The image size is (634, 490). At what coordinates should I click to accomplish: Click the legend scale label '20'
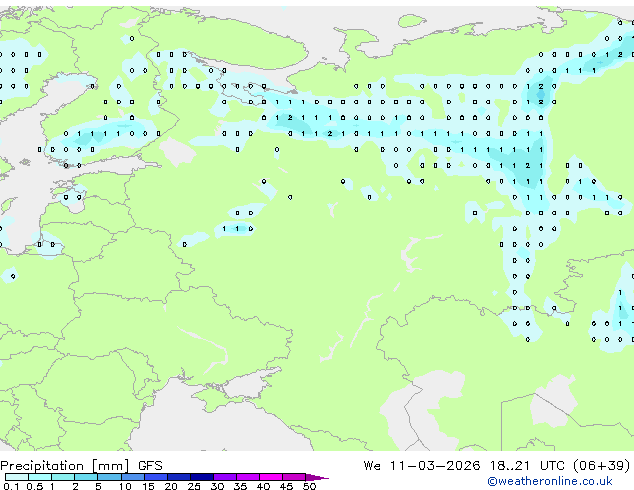click(x=171, y=486)
